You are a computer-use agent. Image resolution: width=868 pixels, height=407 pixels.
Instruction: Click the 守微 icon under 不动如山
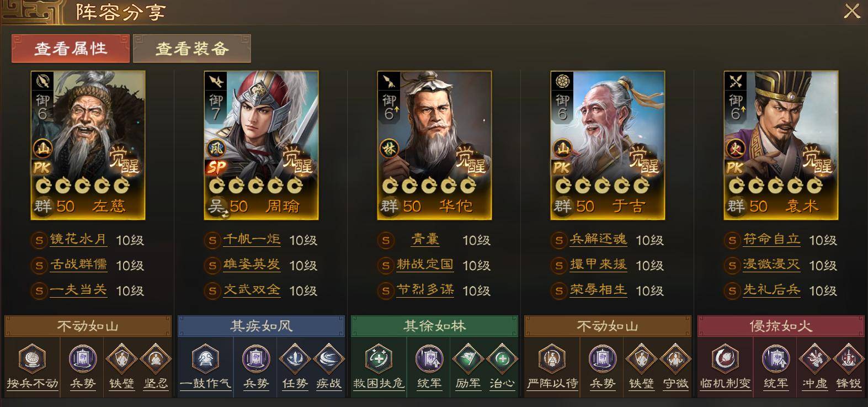coord(675,359)
